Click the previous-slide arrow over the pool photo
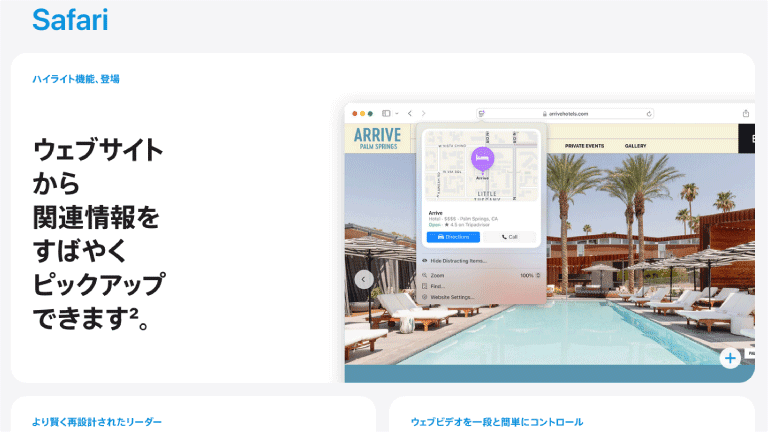This screenshot has height=432, width=768. (364, 280)
